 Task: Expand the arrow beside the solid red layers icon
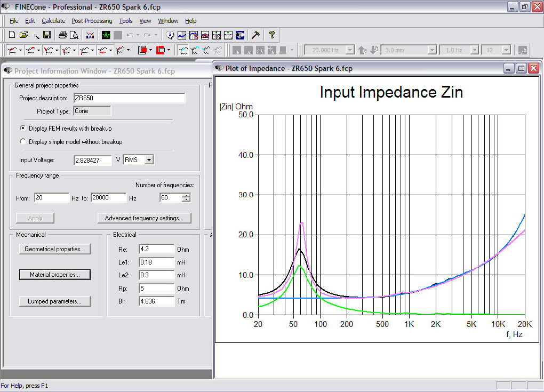click(x=150, y=50)
